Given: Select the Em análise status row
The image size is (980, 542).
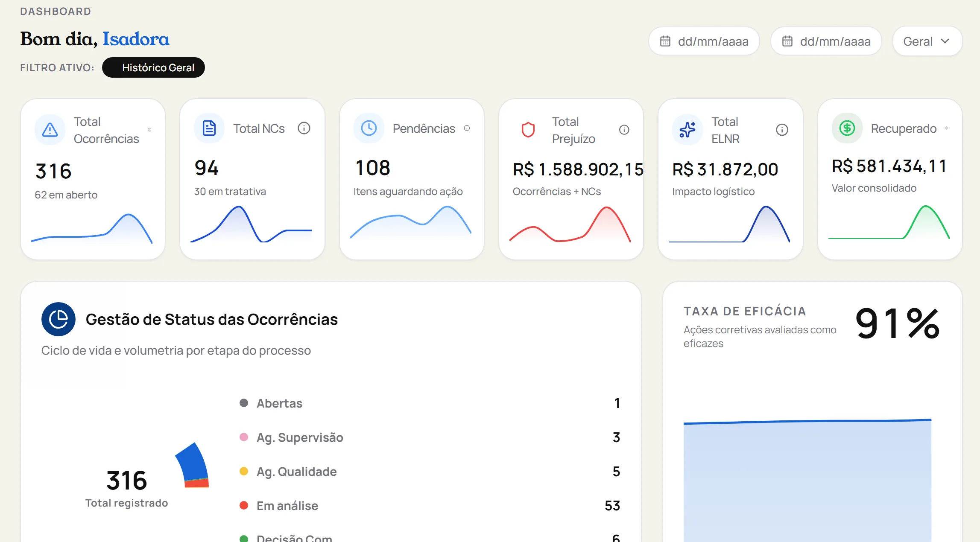Looking at the screenshot, I should coord(430,506).
